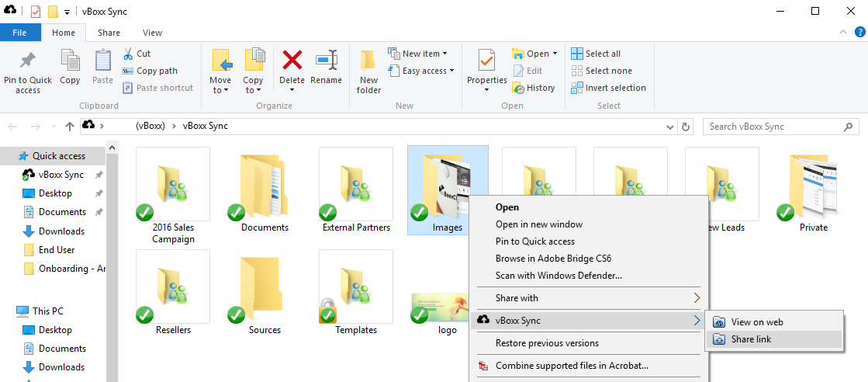
Task: Click the Rename icon
Action: click(326, 60)
